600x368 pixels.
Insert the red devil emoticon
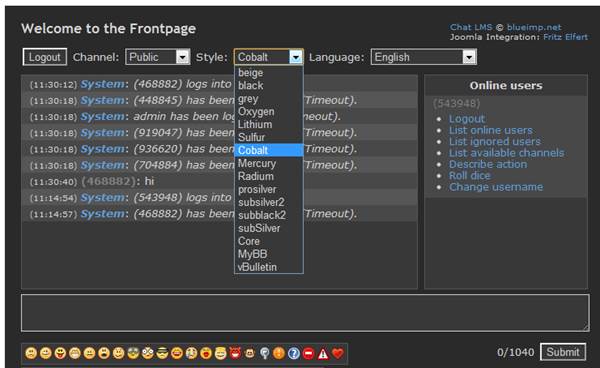point(235,353)
